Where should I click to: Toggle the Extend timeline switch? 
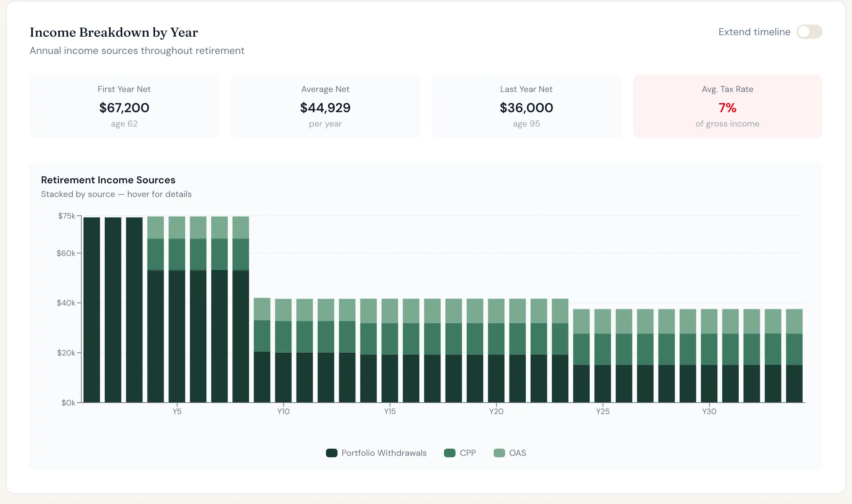point(809,32)
